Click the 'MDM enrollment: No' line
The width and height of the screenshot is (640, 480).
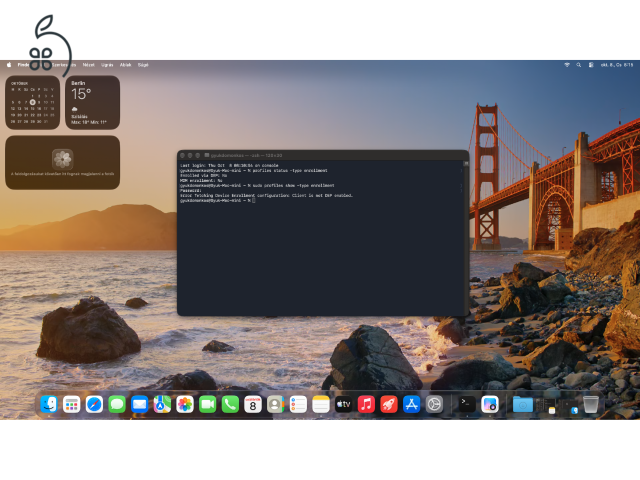pos(201,180)
